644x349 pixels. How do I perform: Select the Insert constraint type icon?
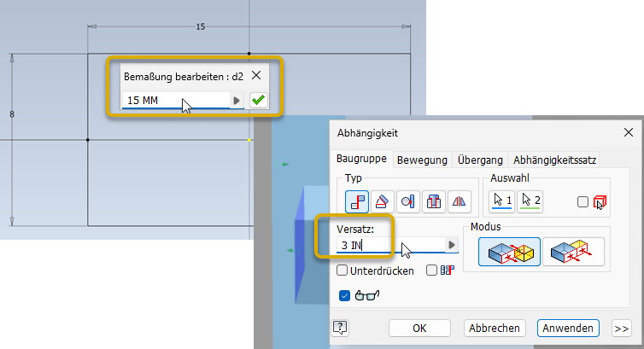[x=434, y=201]
